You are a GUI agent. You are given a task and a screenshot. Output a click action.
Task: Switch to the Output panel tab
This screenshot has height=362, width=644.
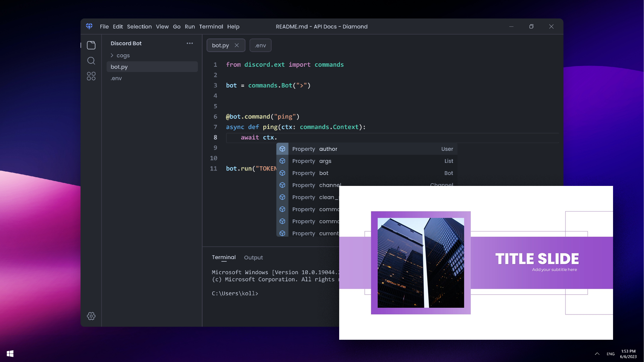click(253, 258)
